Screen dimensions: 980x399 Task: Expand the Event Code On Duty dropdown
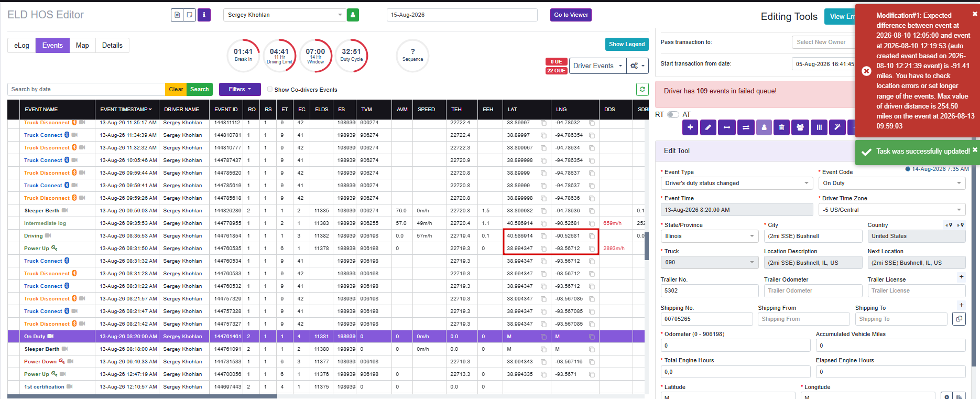pyautogui.click(x=892, y=183)
